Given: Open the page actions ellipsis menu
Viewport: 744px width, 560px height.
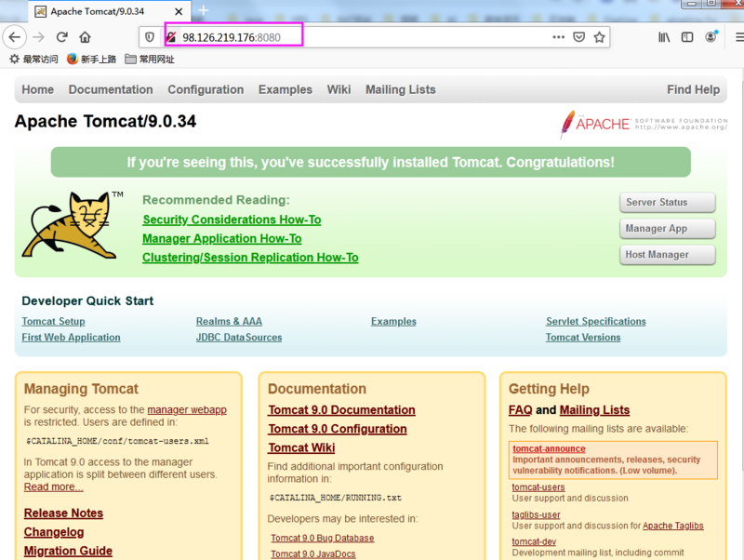Looking at the screenshot, I should coord(558,37).
